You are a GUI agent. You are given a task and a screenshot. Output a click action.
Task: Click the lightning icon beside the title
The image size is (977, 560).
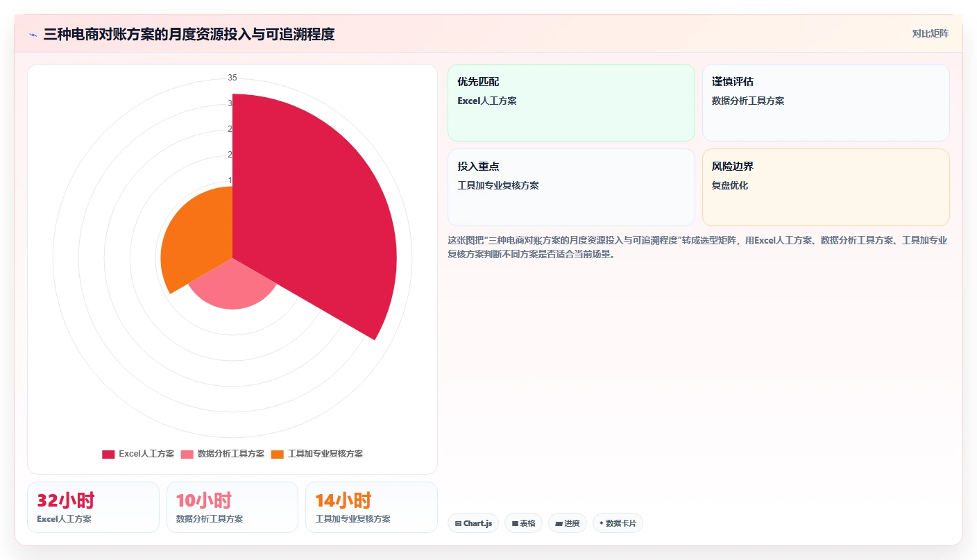click(33, 35)
